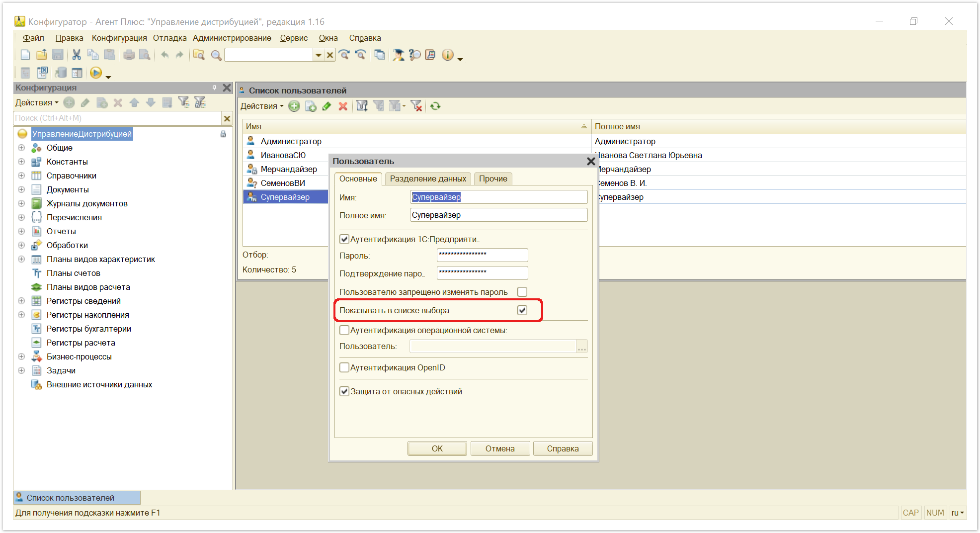
Task: Uncheck Защита от опасных действий checkbox
Action: pyautogui.click(x=344, y=391)
